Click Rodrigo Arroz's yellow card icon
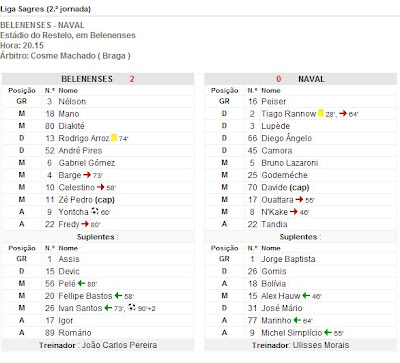This screenshot has width=400, height=363. coord(114,138)
